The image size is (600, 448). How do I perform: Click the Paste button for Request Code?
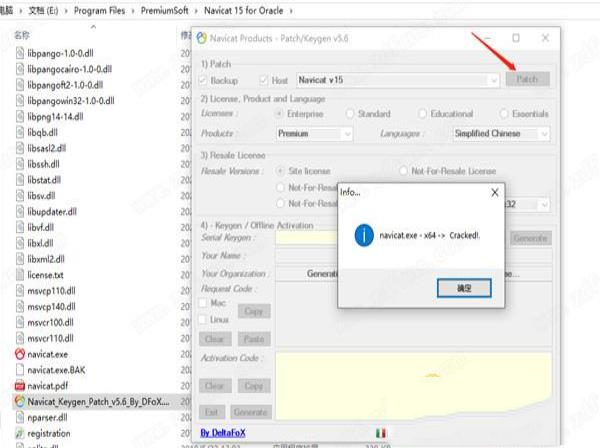(x=254, y=339)
